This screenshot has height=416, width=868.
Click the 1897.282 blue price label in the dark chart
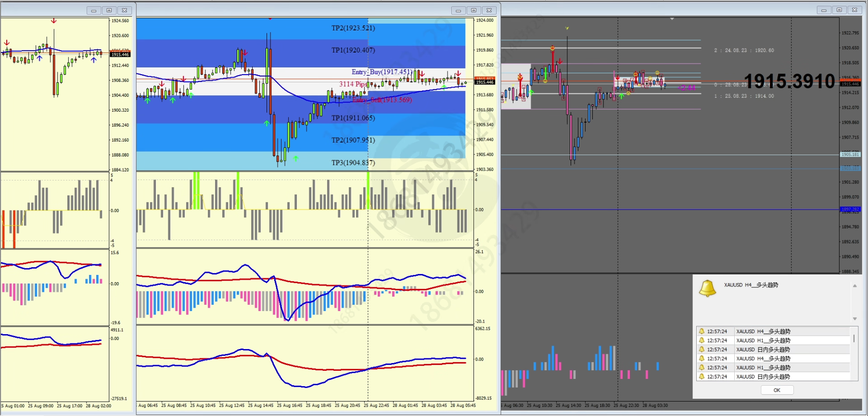point(850,209)
